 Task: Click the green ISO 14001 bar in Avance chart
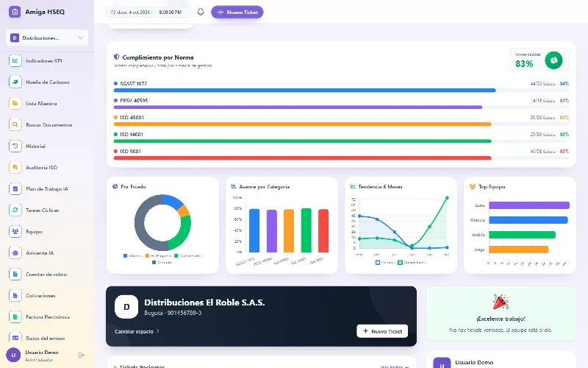306,230
